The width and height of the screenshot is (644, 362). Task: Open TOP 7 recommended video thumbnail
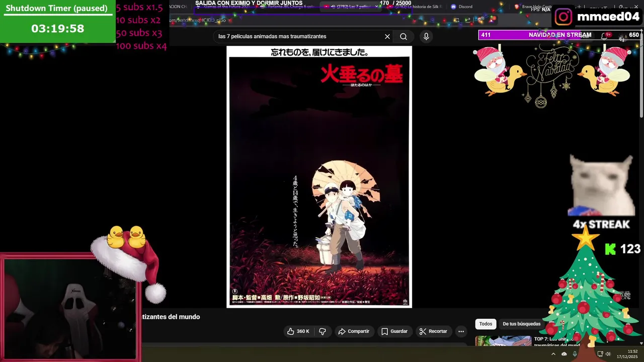503,341
